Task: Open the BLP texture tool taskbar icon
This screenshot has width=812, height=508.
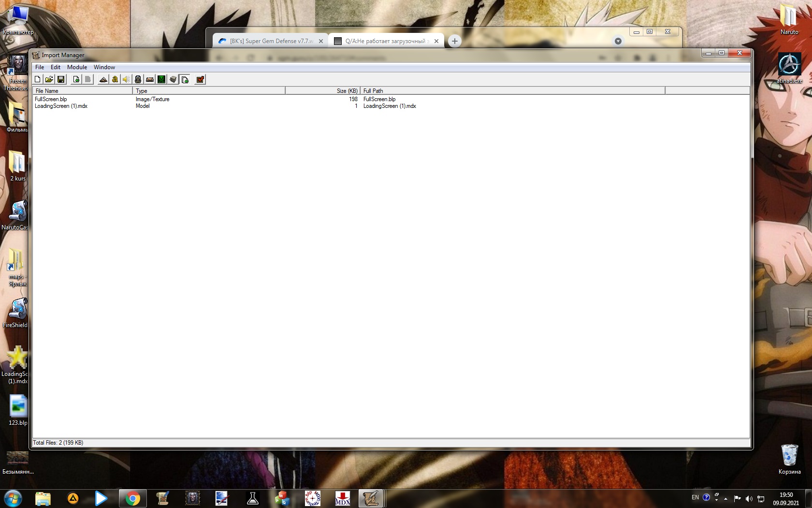Action: (x=312, y=498)
